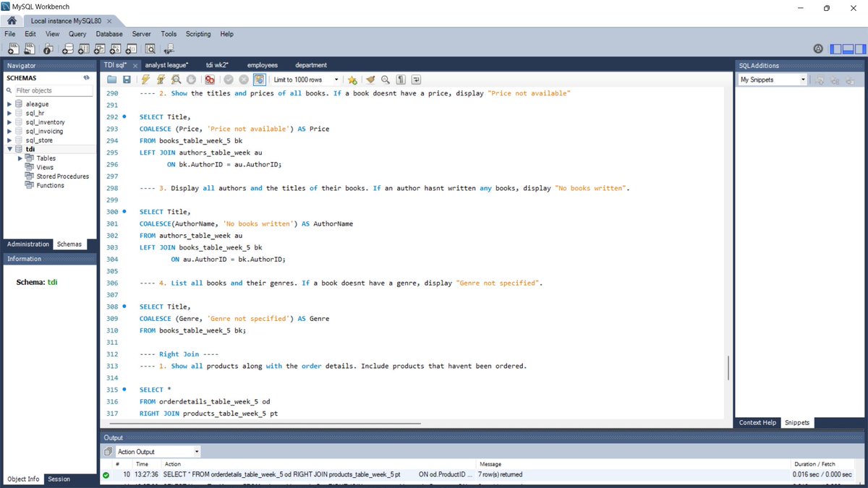This screenshot has height=488, width=868.
Task: Switch to the tdi wk2 tab
Action: tap(217, 65)
